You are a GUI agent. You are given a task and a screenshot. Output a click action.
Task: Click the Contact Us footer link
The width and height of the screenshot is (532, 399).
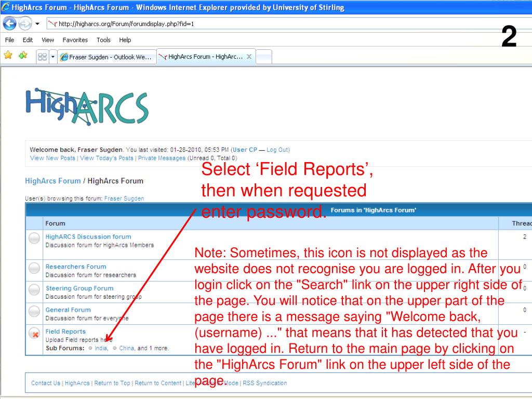46,383
